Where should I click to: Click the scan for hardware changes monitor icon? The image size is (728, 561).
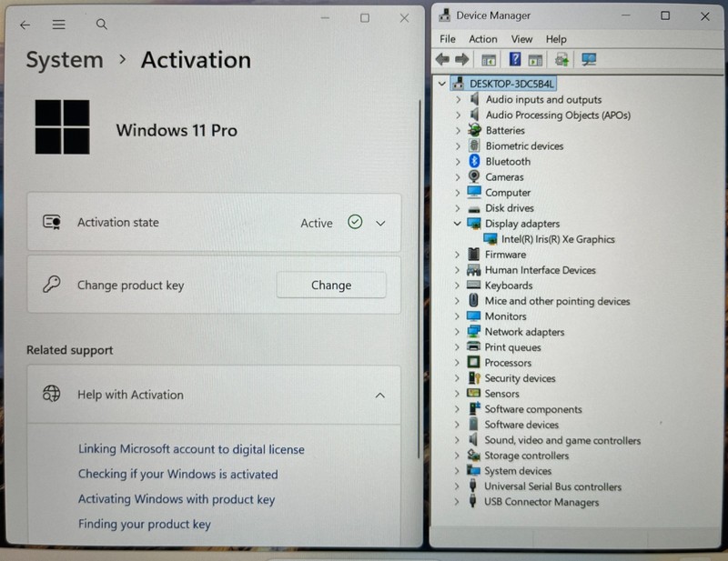tap(589, 59)
